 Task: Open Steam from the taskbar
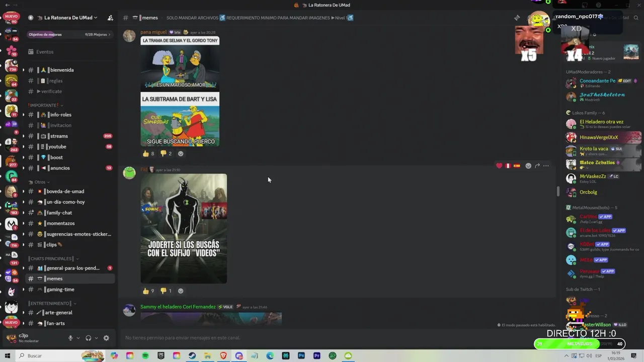pyautogui.click(x=192, y=355)
